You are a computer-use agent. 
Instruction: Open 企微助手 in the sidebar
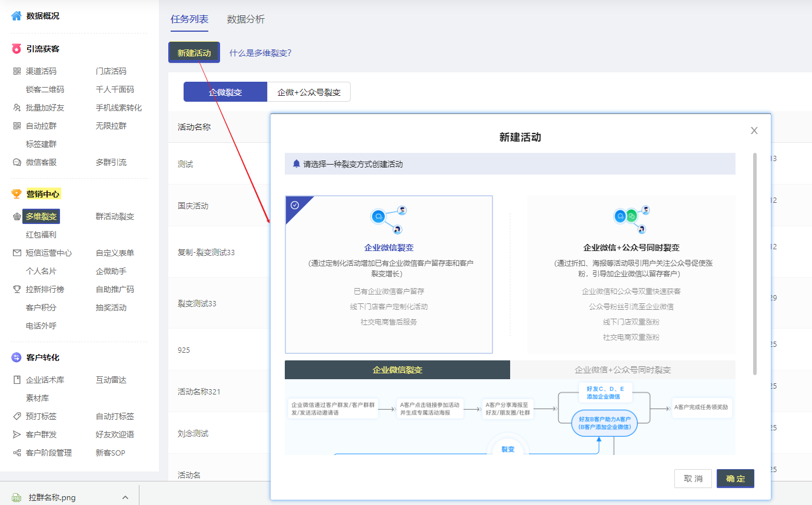pos(111,271)
